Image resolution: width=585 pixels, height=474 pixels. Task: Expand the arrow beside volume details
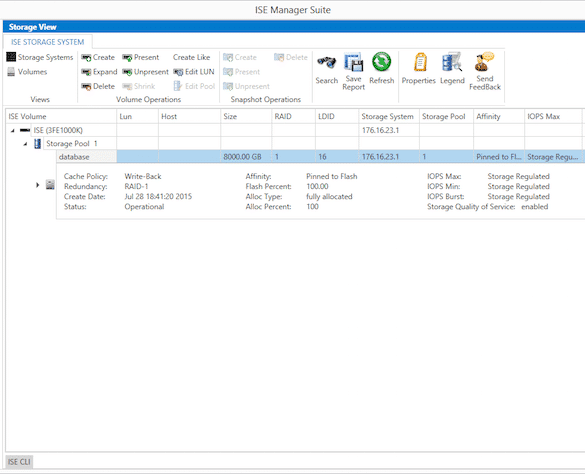[37, 185]
